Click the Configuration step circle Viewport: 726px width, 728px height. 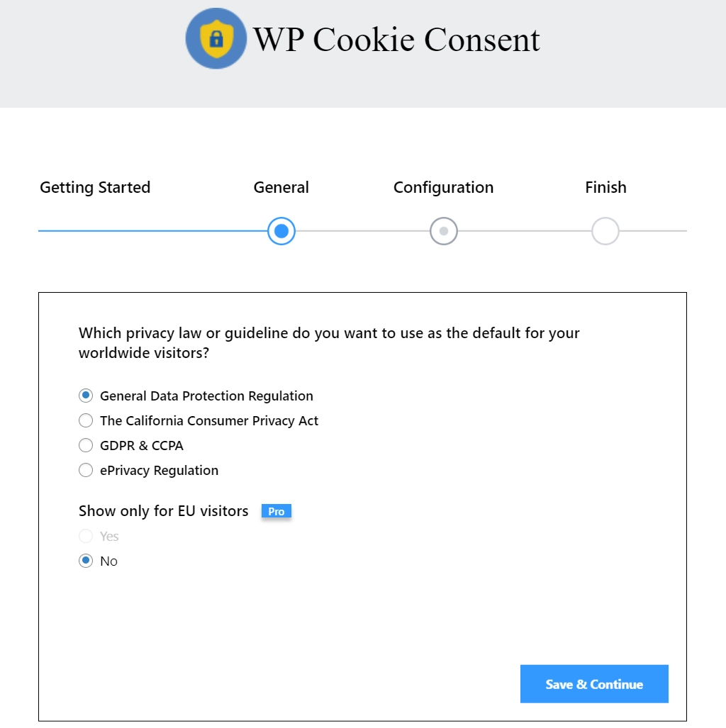(x=443, y=231)
